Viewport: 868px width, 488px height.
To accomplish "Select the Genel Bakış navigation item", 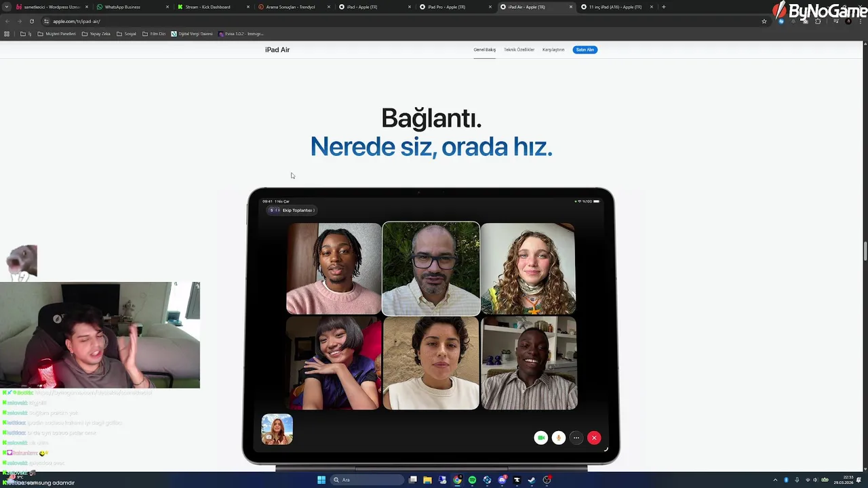I will coord(484,49).
